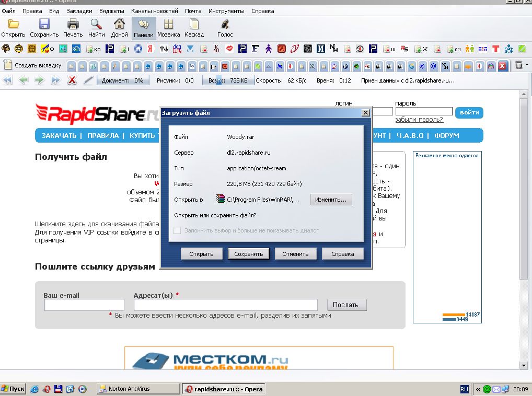This screenshot has width=532, height=396.
Task: Click the Сохранить floppy disk toolbar icon
Action: pyautogui.click(x=44, y=24)
